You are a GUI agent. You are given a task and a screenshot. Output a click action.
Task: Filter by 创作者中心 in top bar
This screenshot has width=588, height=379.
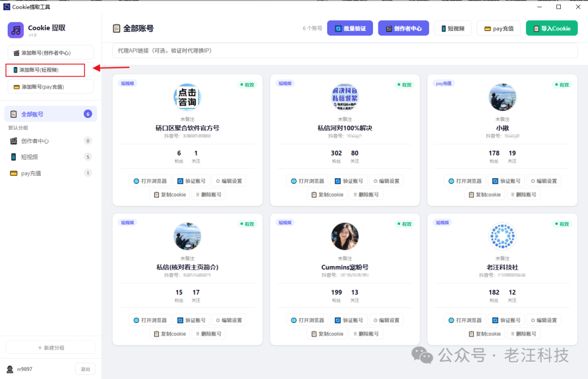click(403, 28)
